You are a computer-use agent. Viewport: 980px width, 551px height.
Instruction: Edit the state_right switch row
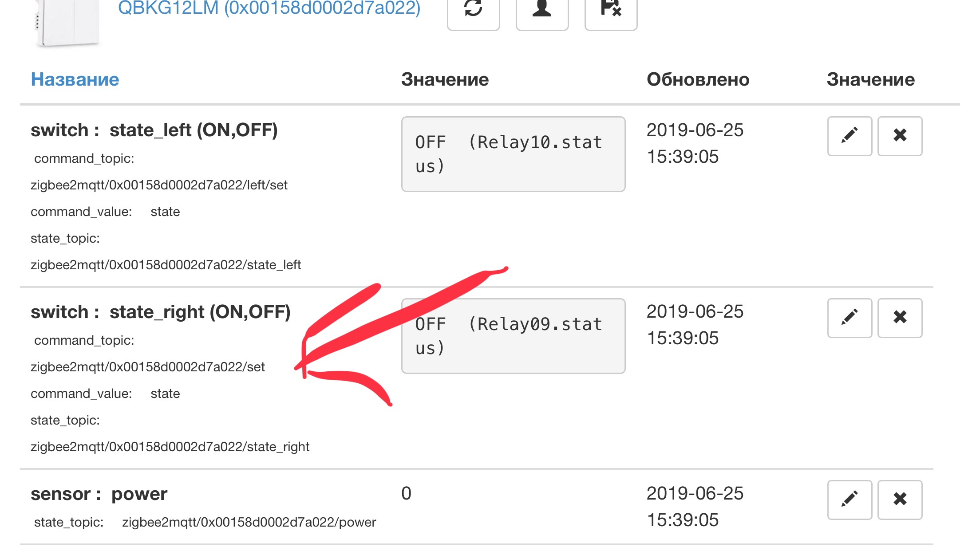850,318
